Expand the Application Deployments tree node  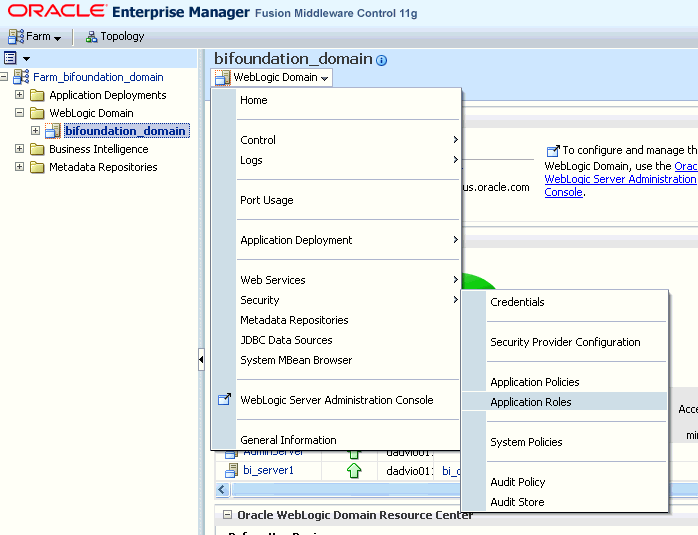pos(20,95)
